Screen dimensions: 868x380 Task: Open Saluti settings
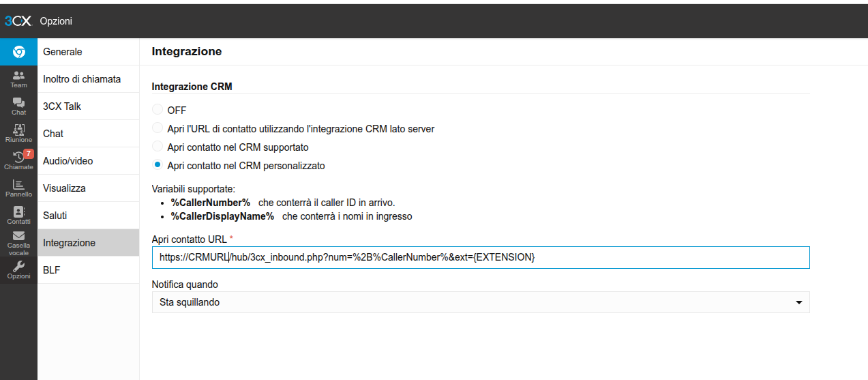click(x=89, y=216)
